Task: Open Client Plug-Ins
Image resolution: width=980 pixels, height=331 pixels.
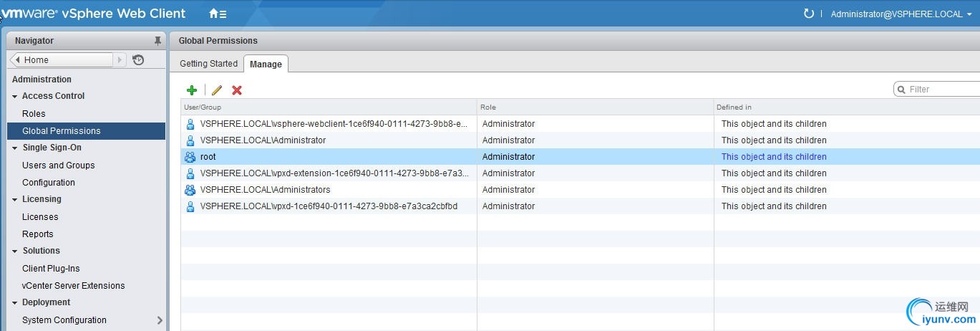Action: (x=51, y=269)
